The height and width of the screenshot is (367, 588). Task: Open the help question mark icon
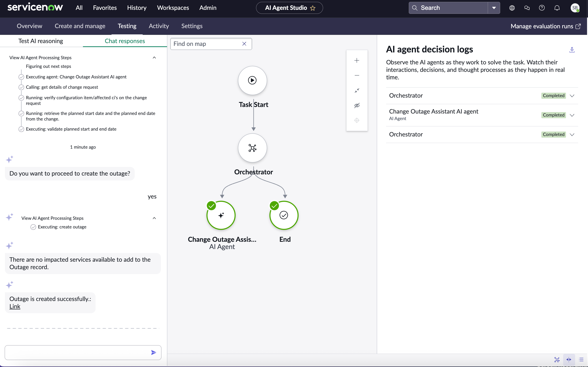click(542, 8)
